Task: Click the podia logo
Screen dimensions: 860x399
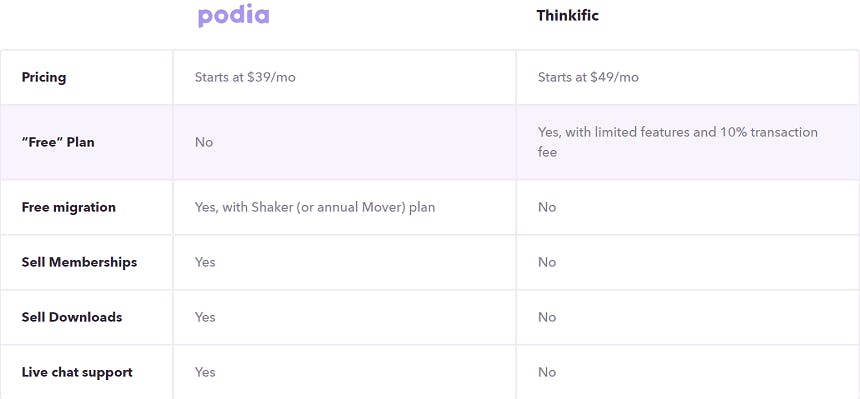Action: [x=234, y=15]
